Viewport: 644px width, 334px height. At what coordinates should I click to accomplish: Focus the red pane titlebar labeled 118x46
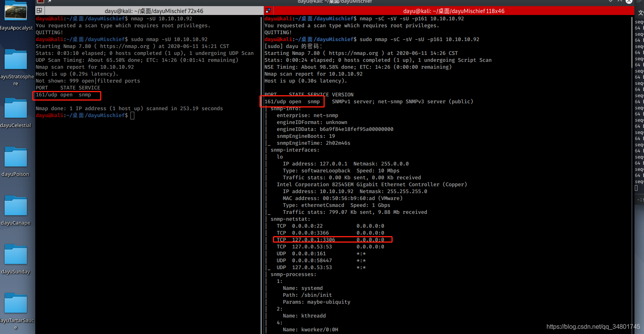tap(454, 11)
